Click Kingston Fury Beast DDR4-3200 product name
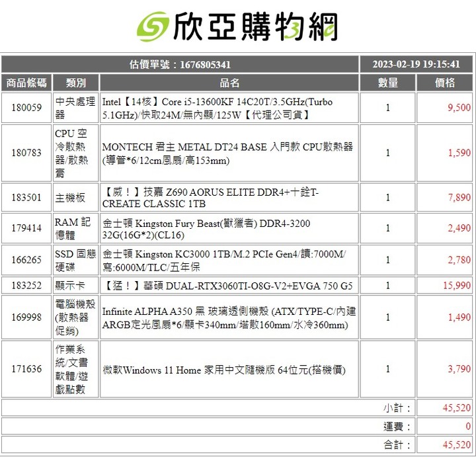 tap(206, 229)
